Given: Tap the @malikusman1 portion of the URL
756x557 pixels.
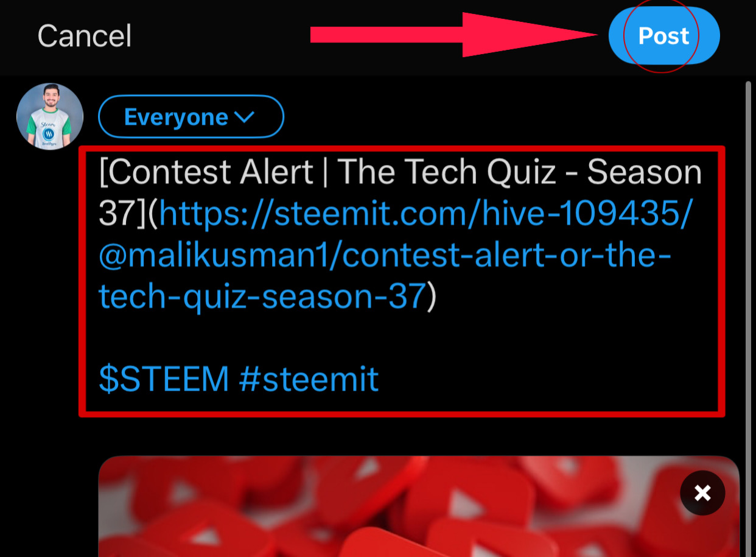Looking at the screenshot, I should point(217,256).
